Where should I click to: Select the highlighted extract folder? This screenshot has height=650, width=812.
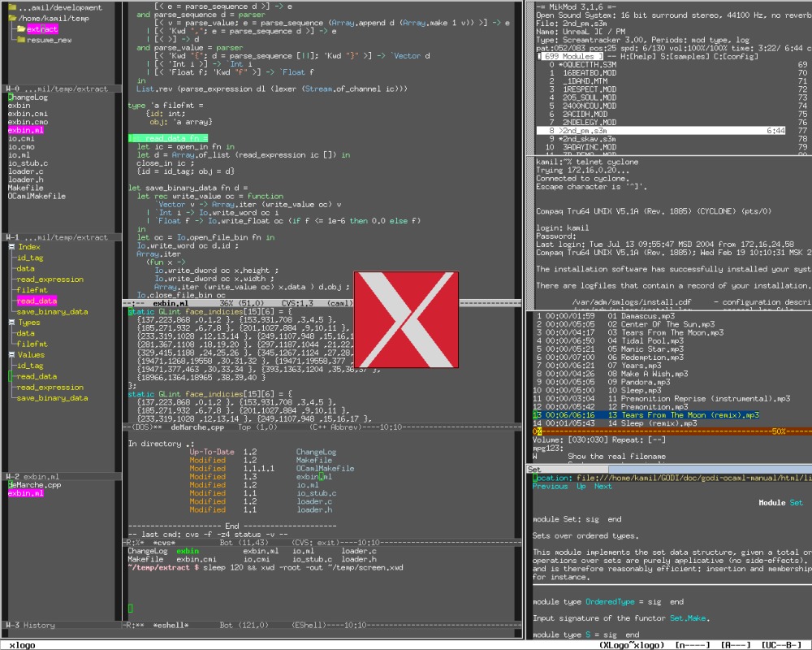42,29
